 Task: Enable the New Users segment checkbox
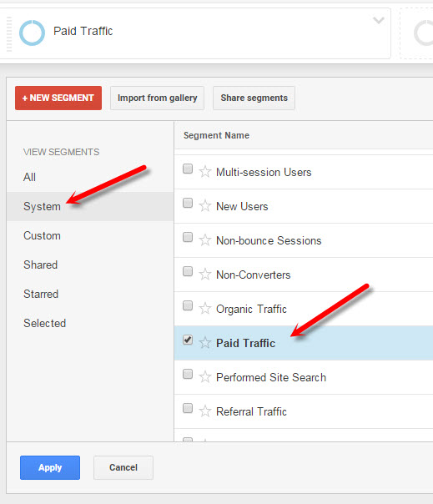point(188,203)
